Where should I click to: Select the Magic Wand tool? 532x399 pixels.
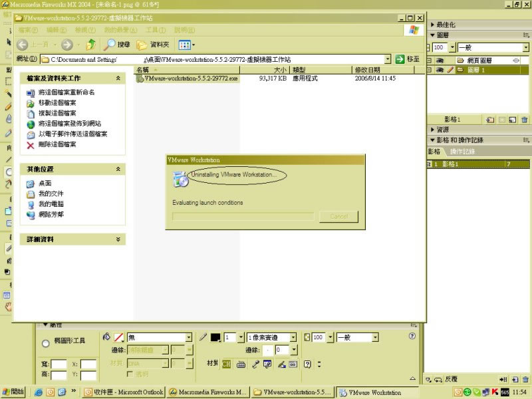coord(8,93)
